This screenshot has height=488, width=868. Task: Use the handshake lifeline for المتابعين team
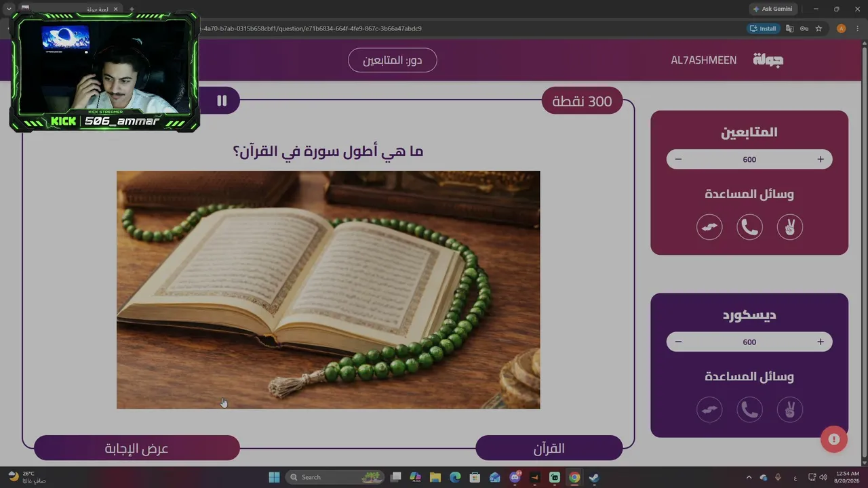click(x=709, y=227)
